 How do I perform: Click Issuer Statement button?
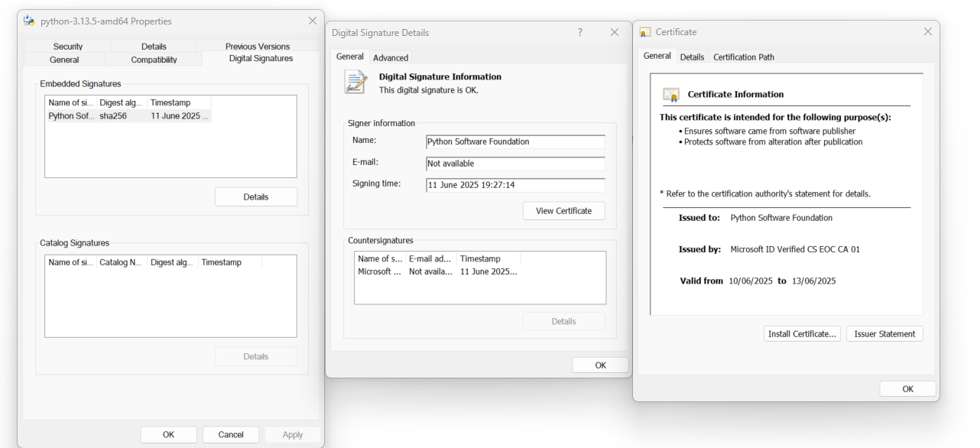(x=884, y=334)
